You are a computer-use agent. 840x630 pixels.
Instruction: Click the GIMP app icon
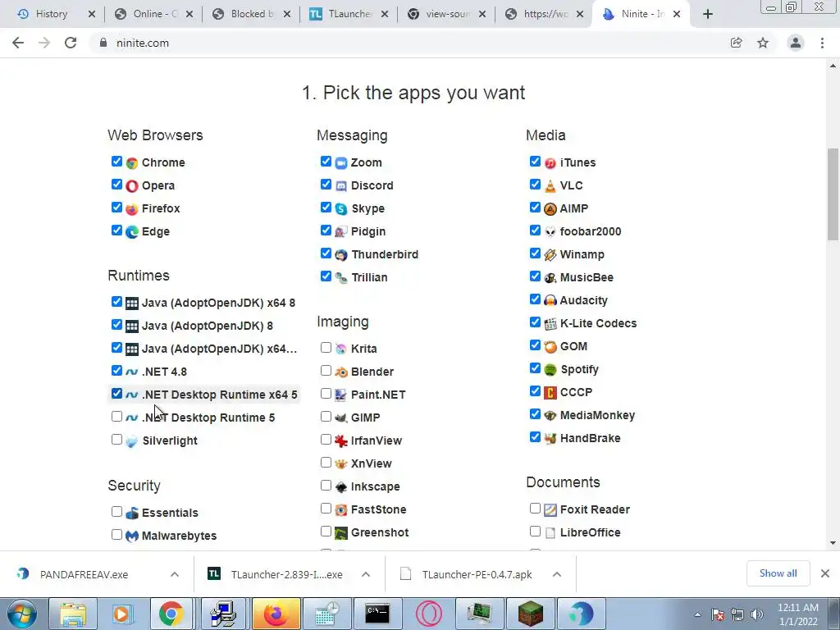coord(340,418)
